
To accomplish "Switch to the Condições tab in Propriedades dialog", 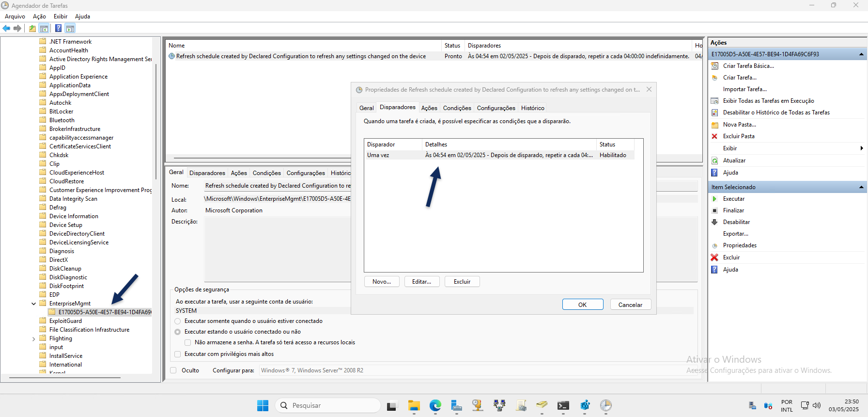I will pyautogui.click(x=457, y=108).
